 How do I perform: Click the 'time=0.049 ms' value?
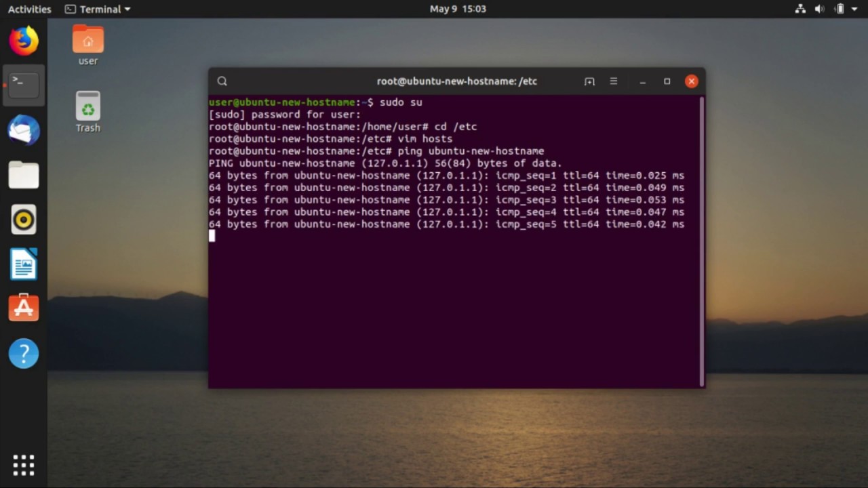(645, 188)
